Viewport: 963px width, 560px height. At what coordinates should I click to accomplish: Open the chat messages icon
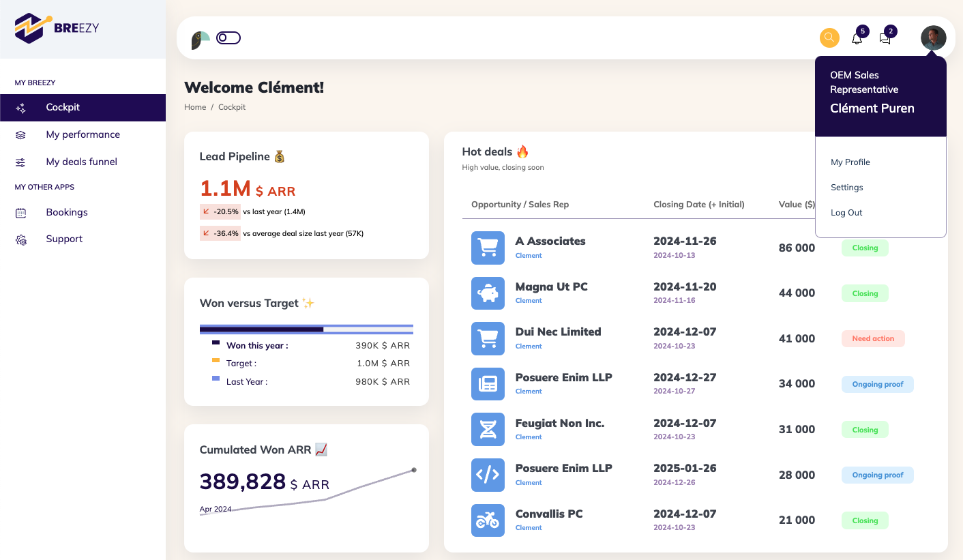[x=885, y=39]
